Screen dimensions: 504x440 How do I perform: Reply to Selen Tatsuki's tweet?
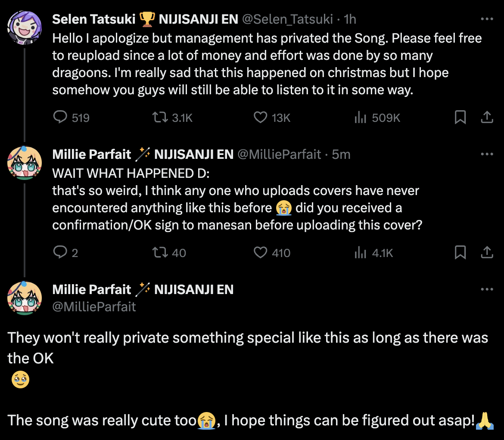tap(60, 117)
